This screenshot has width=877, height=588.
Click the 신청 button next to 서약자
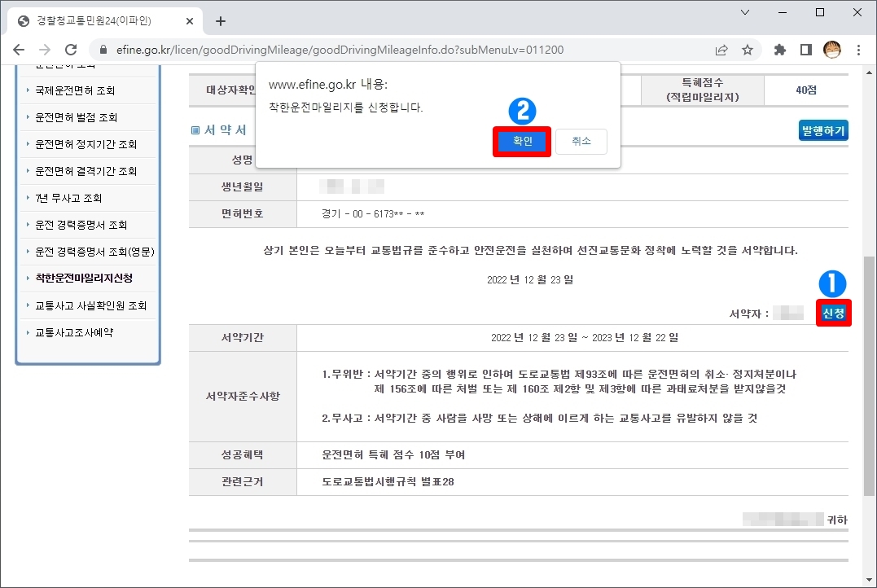[x=833, y=314]
